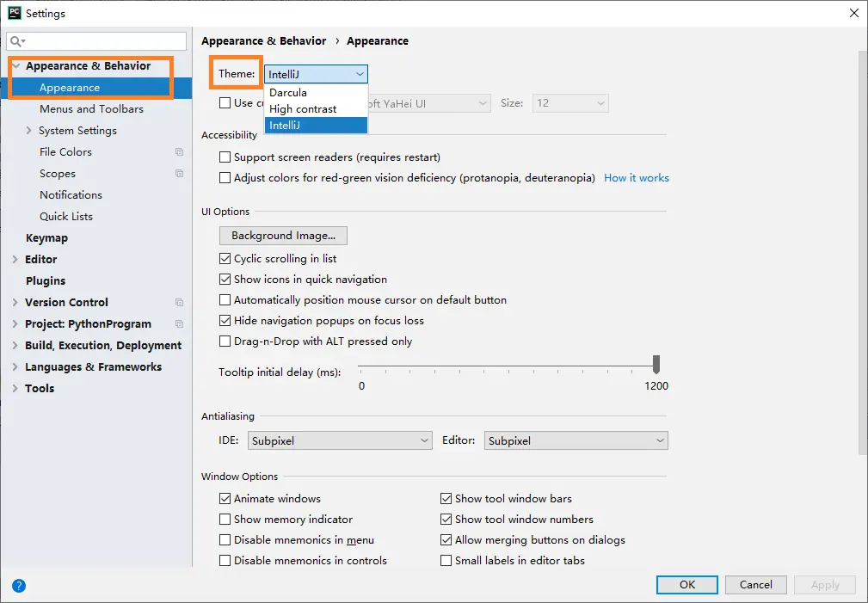Open Keymap settings page
Image resolution: width=868 pixels, height=603 pixels.
tap(46, 238)
